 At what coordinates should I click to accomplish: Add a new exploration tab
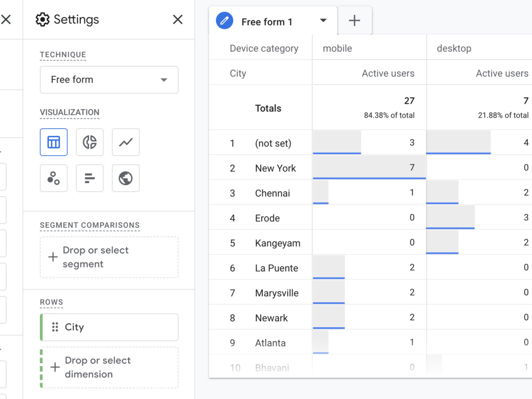[x=354, y=20]
